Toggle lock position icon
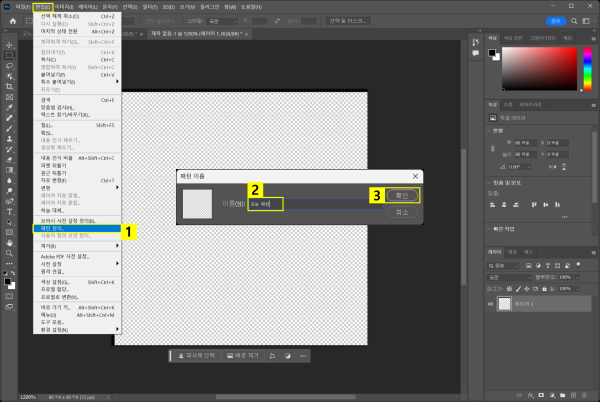The height and width of the screenshot is (402, 600). click(x=527, y=289)
